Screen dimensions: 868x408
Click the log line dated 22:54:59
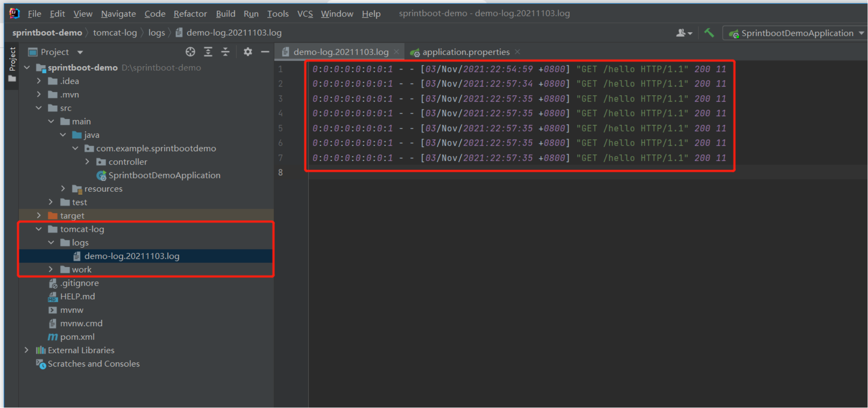coord(519,69)
